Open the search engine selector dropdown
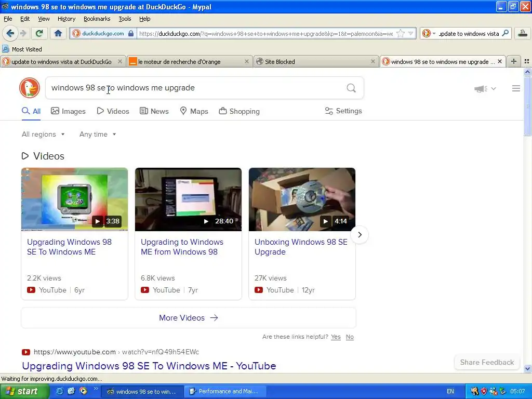 [429, 34]
